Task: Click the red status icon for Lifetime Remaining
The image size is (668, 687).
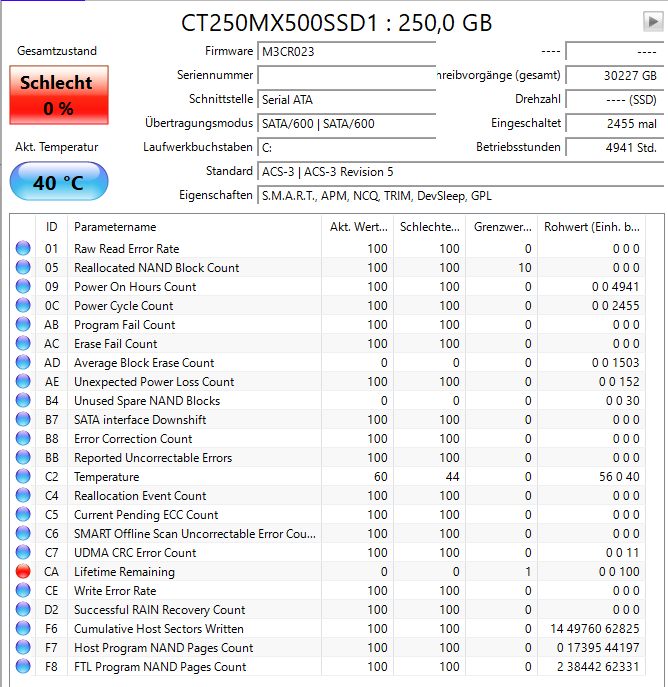Action: (23, 571)
